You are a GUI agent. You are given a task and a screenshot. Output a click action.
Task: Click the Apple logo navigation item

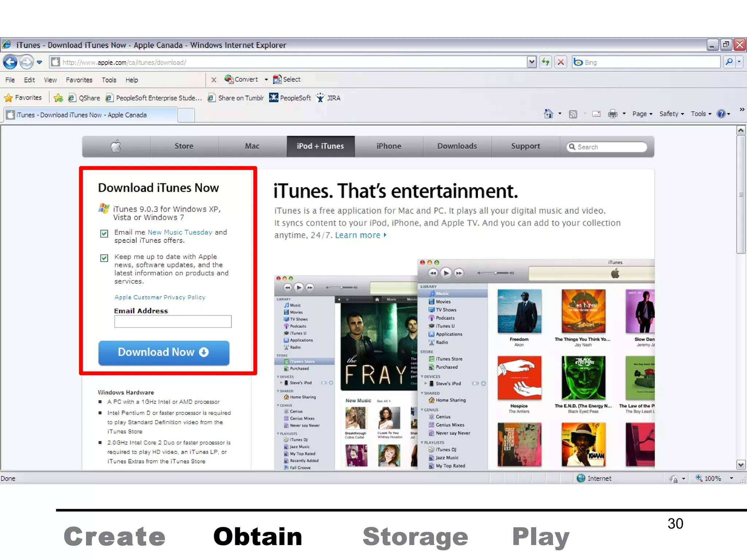pyautogui.click(x=116, y=146)
